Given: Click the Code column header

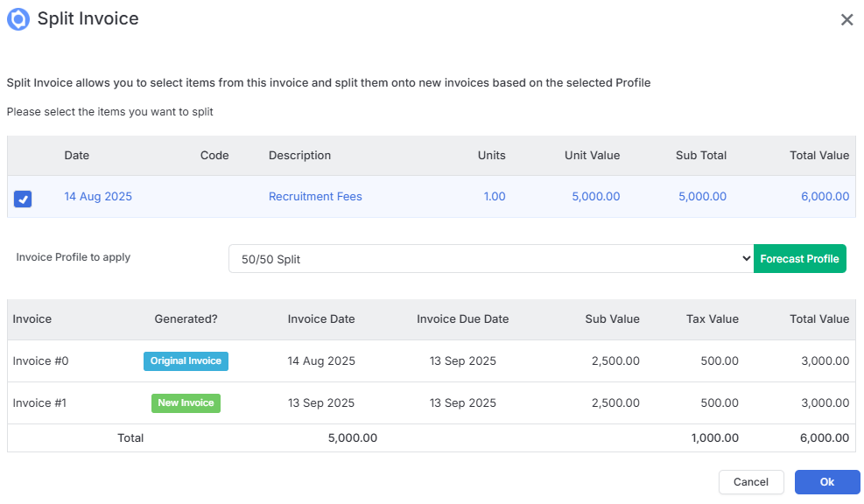Looking at the screenshot, I should coord(214,156).
